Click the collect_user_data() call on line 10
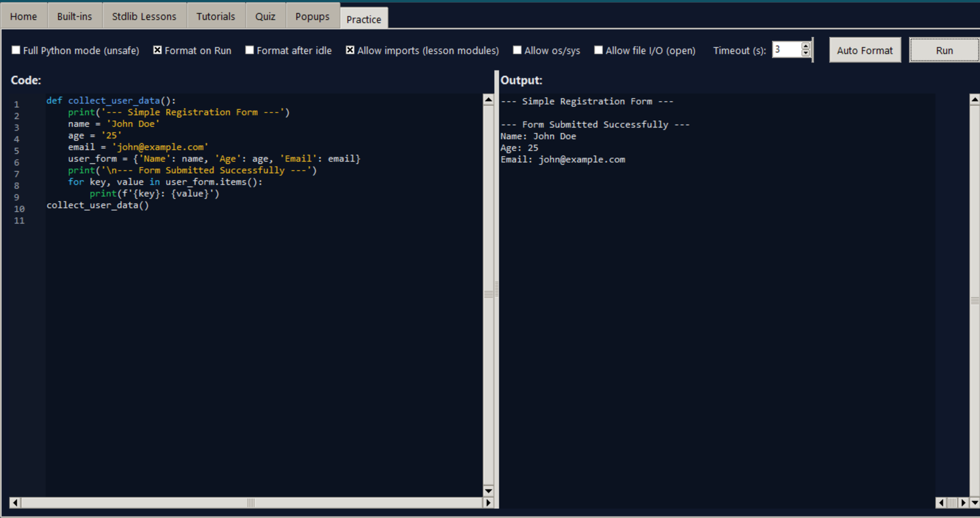Screen dimensions: 980x518 [x=97, y=205]
